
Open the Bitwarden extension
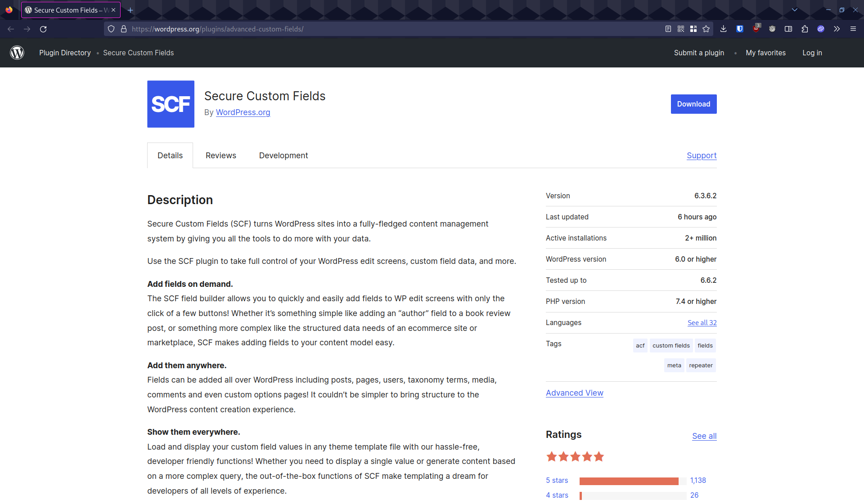(739, 29)
